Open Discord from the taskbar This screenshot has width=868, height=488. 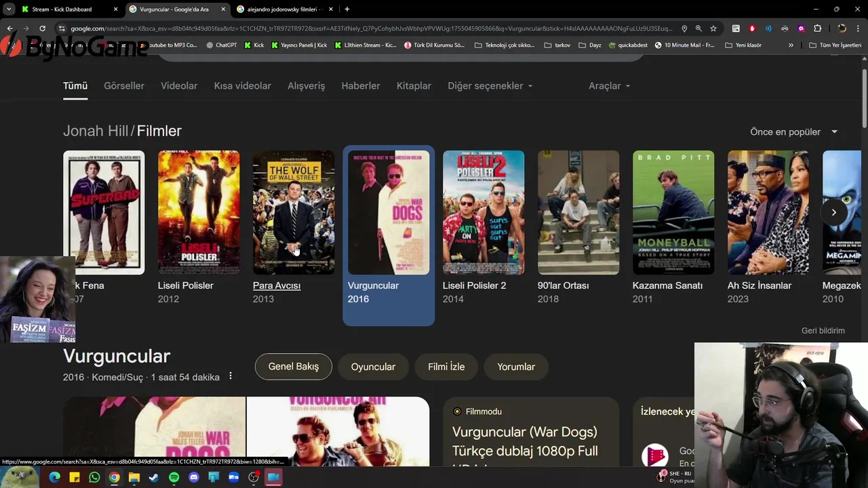[x=194, y=477]
